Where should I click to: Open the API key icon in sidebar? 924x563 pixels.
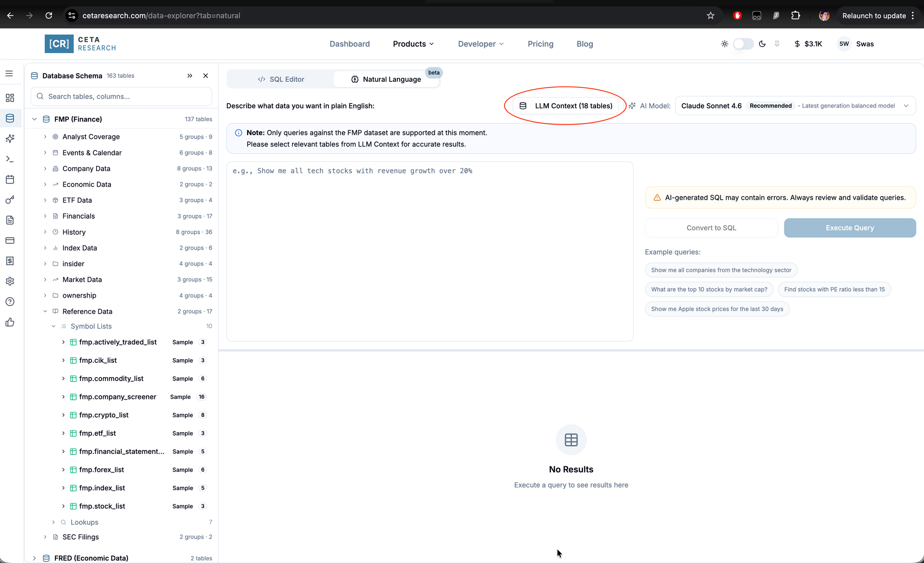point(10,200)
